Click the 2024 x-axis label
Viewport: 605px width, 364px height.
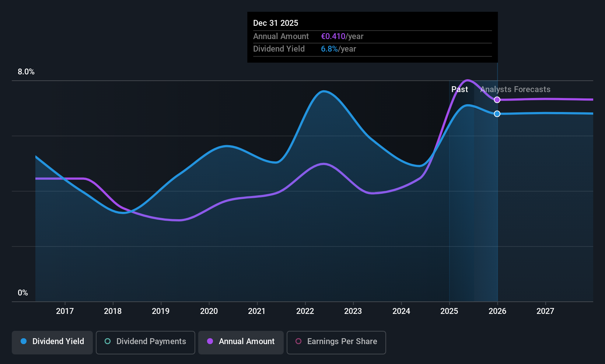pos(401,311)
